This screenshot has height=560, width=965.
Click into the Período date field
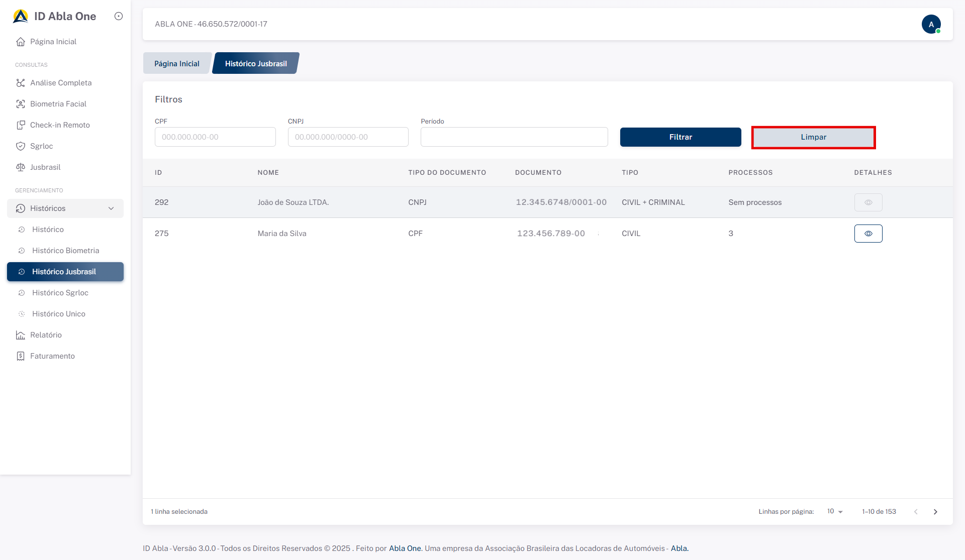(514, 137)
